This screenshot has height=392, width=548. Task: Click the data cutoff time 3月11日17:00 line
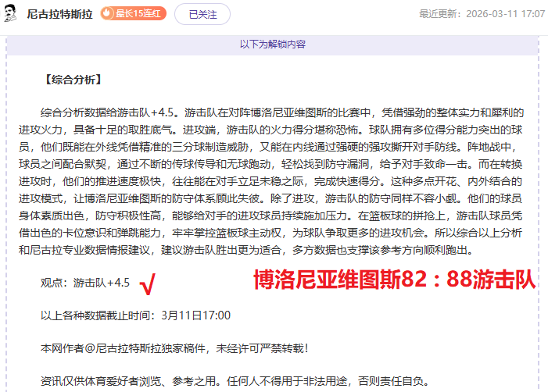pos(135,315)
